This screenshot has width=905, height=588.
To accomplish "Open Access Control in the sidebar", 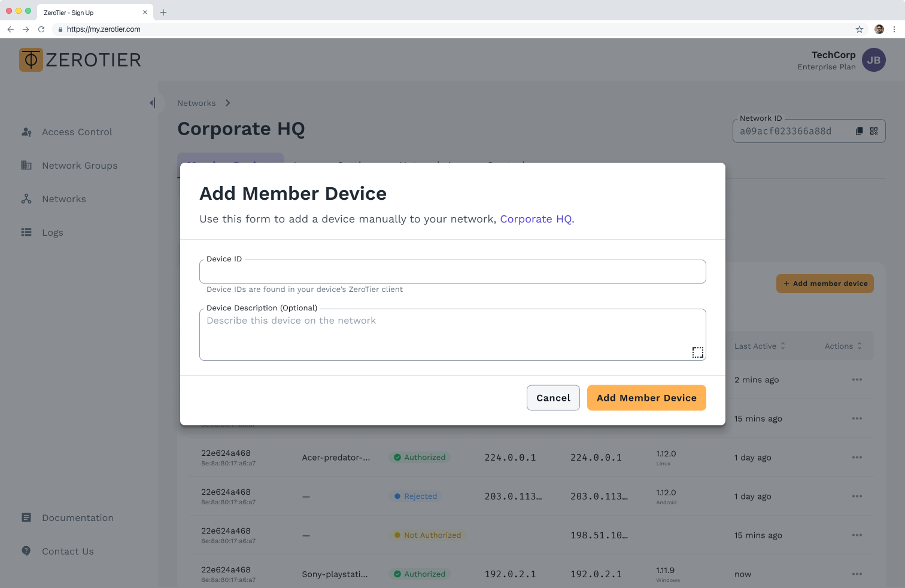I will click(x=77, y=132).
